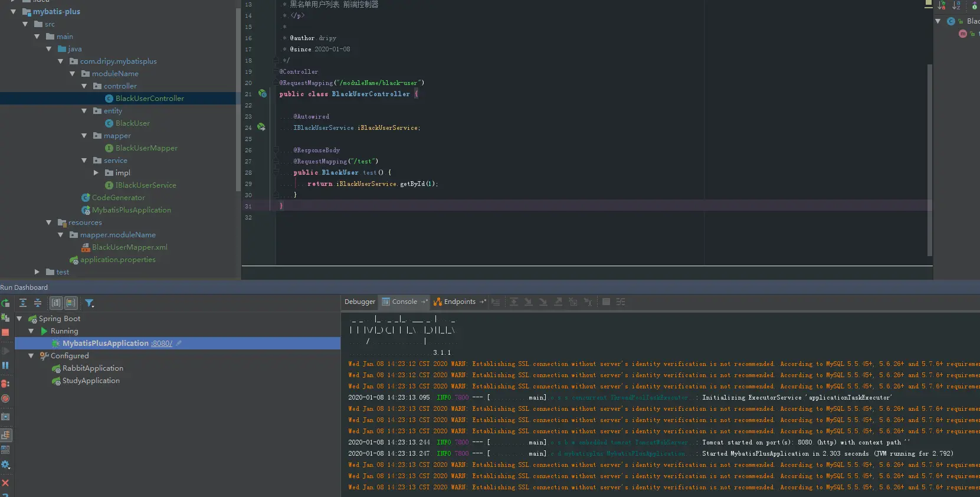Click the Resume Program icon

[x=5, y=351]
